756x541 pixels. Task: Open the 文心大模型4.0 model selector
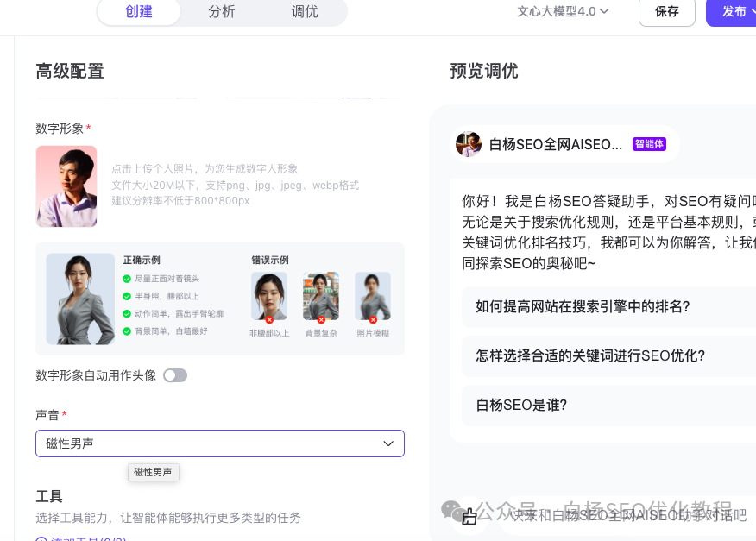(561, 12)
